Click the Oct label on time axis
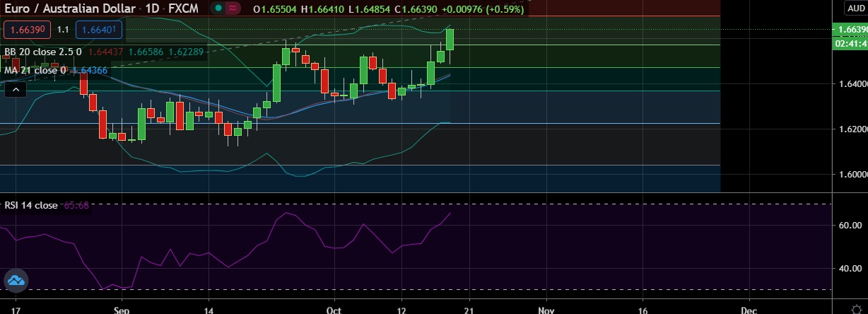The image size is (868, 314). [x=334, y=309]
